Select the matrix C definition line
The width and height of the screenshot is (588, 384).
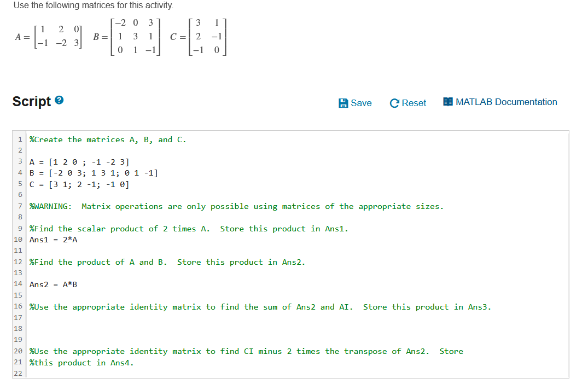[71, 184]
